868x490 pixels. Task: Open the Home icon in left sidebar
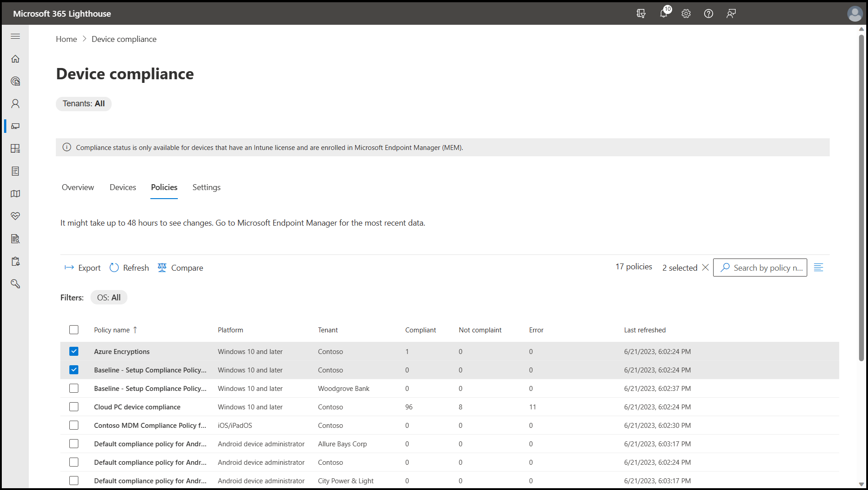click(x=15, y=59)
